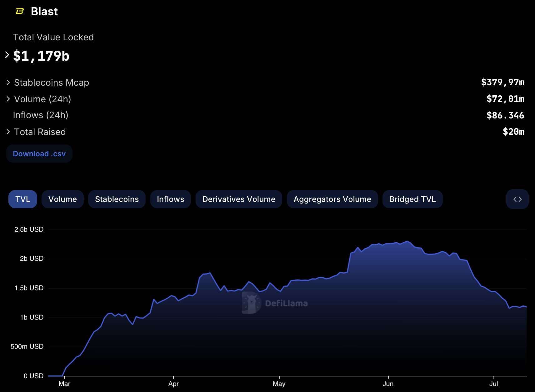Click the Jul label on time axis

coord(493,384)
